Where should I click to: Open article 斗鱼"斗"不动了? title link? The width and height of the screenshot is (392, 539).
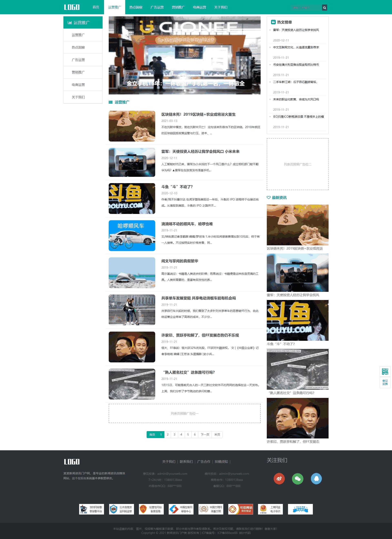click(177, 187)
